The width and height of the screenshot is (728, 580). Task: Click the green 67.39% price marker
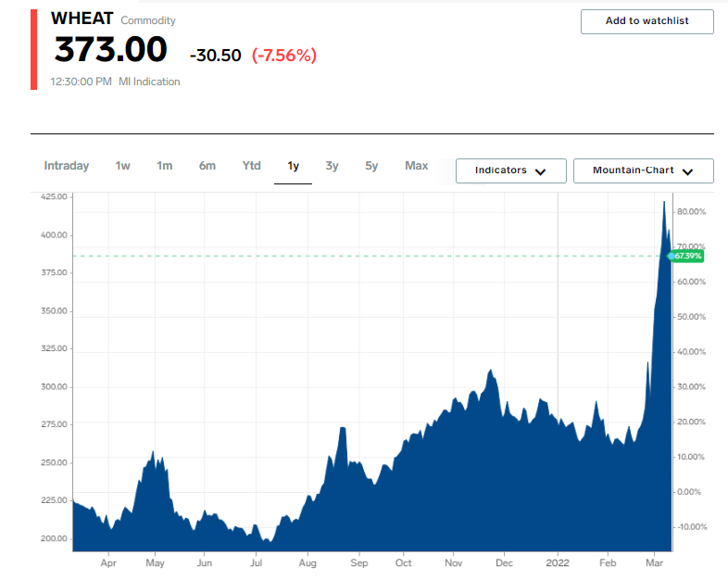686,256
